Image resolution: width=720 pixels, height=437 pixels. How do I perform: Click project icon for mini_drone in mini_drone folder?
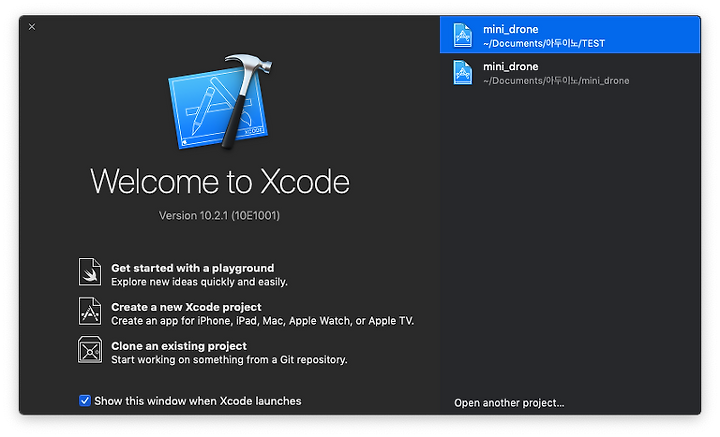[x=462, y=72]
